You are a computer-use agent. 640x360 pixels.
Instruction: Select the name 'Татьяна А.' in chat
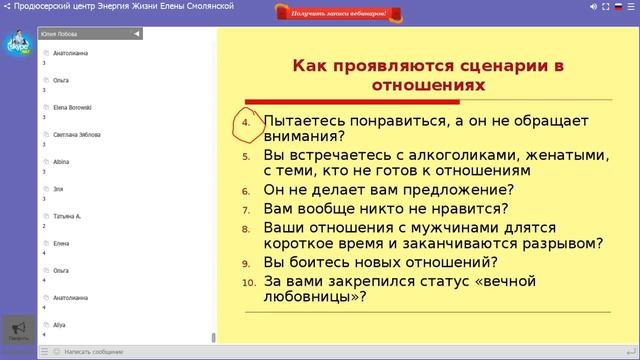click(x=67, y=216)
